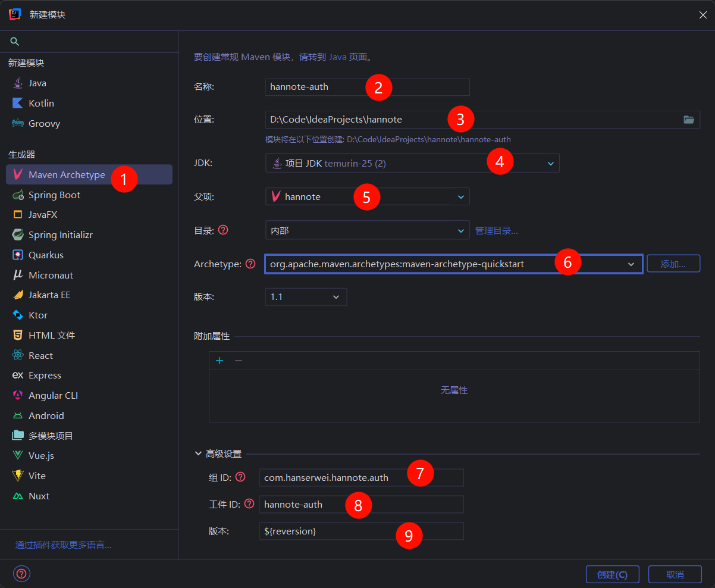Click the folder browse icon in location field
This screenshot has width=715, height=588.
click(x=689, y=120)
